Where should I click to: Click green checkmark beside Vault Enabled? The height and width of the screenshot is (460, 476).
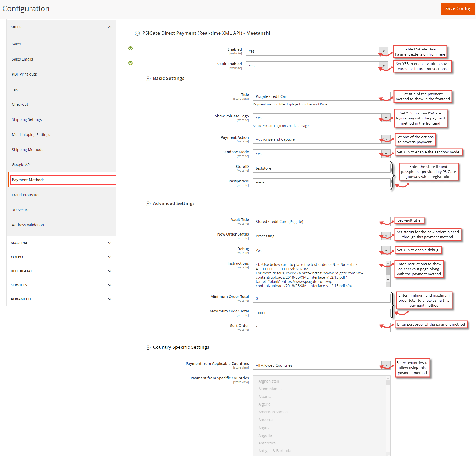click(x=130, y=63)
